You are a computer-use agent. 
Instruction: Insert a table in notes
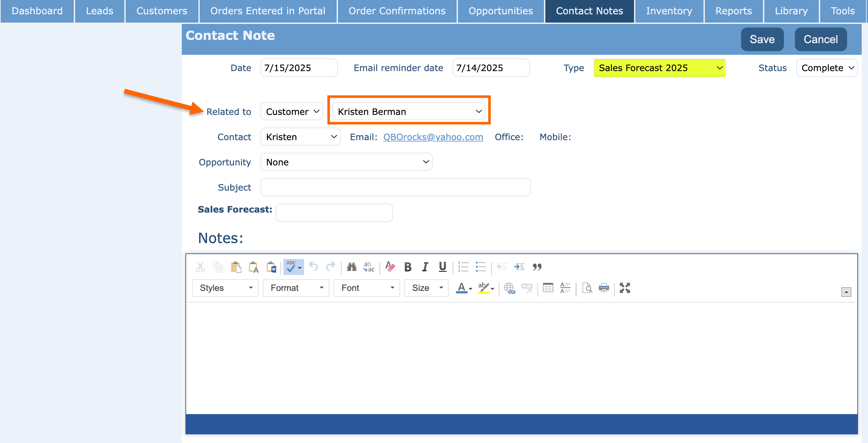pyautogui.click(x=548, y=288)
